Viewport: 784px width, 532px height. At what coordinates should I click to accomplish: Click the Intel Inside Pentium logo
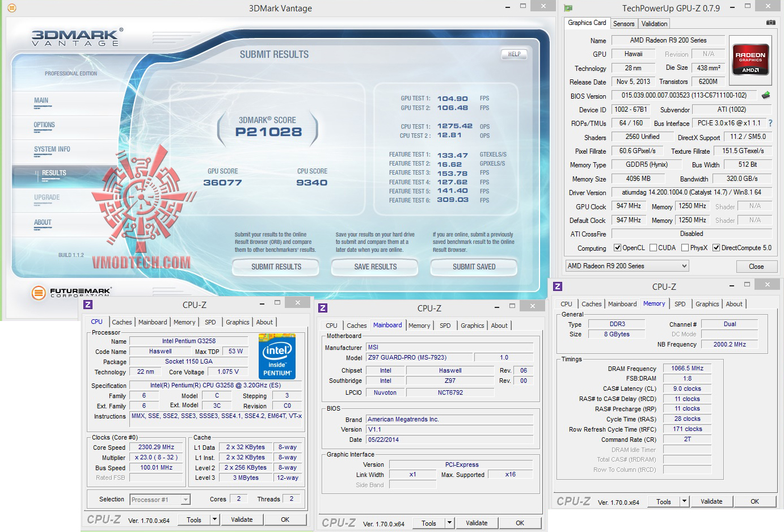277,357
